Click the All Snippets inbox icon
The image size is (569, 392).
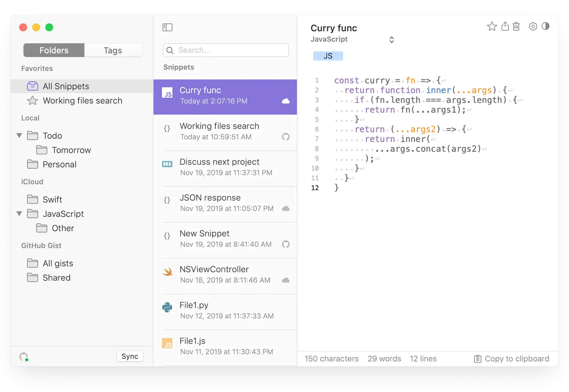(x=32, y=86)
